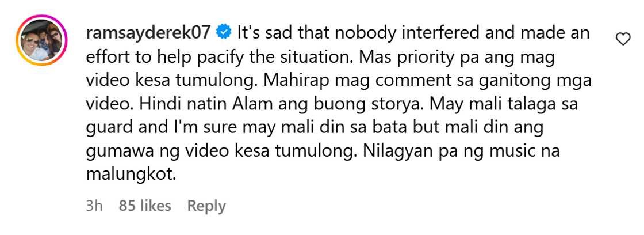Screen dimensions: 644x235
Task: View the 85 likes list
Action: click(x=144, y=206)
